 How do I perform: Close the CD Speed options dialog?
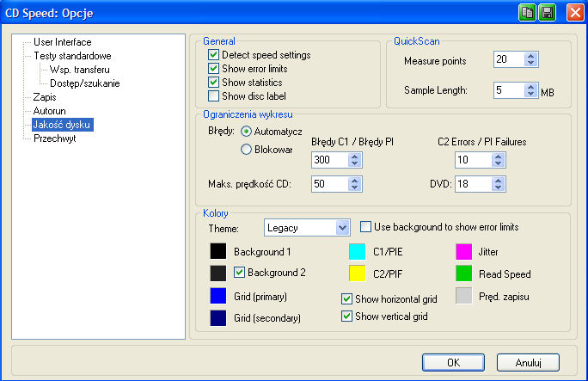pos(575,13)
